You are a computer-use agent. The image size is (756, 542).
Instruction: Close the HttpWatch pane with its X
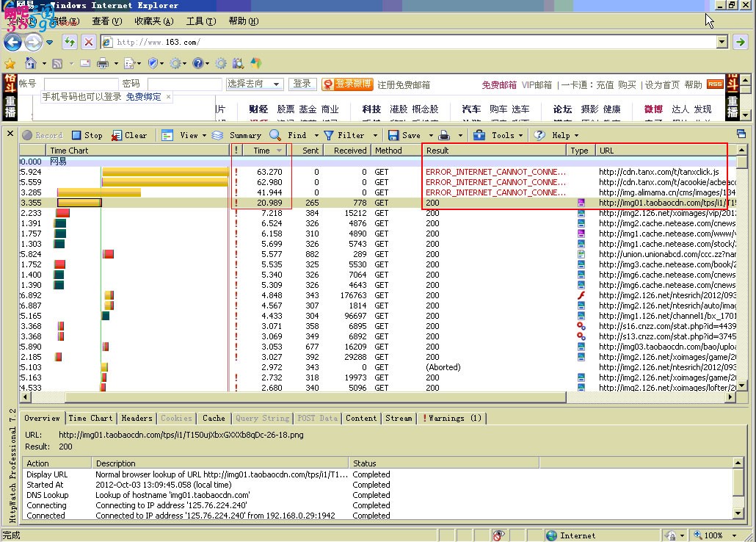(x=10, y=133)
